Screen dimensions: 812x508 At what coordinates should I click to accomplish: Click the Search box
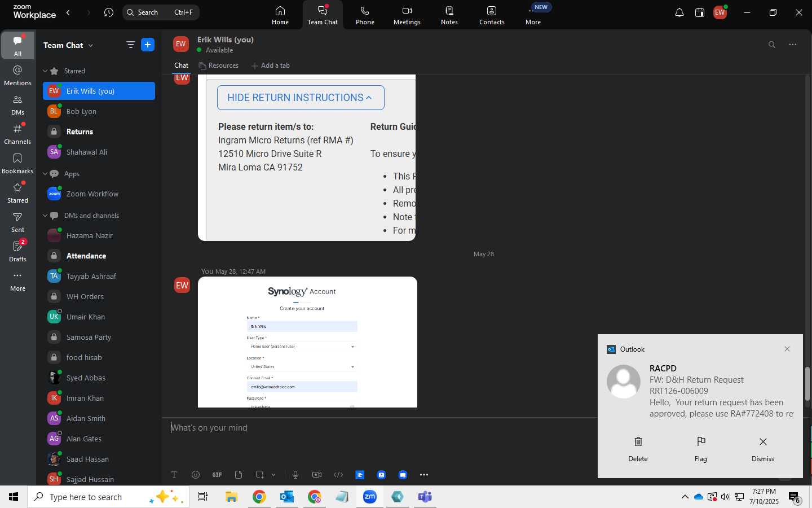pyautogui.click(x=161, y=12)
